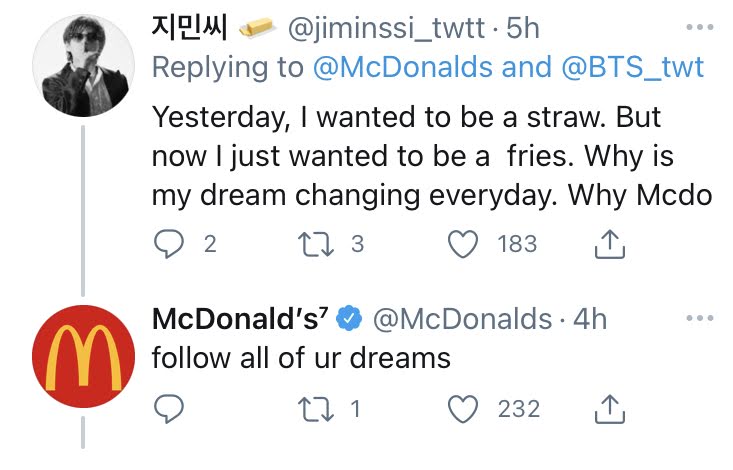Open McDonald's golden arches profile avatar
Image resolution: width=733 pixels, height=470 pixels.
[83, 358]
